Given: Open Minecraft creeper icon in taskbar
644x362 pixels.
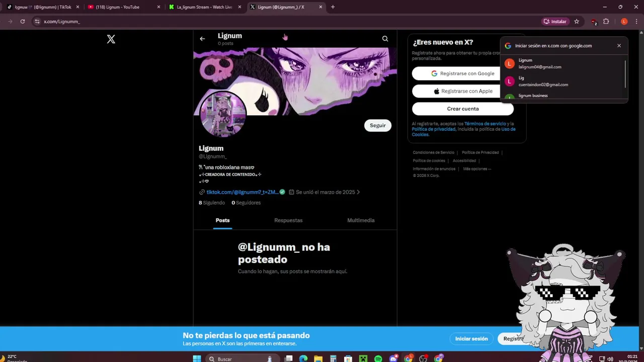Looking at the screenshot, I should point(363,358).
